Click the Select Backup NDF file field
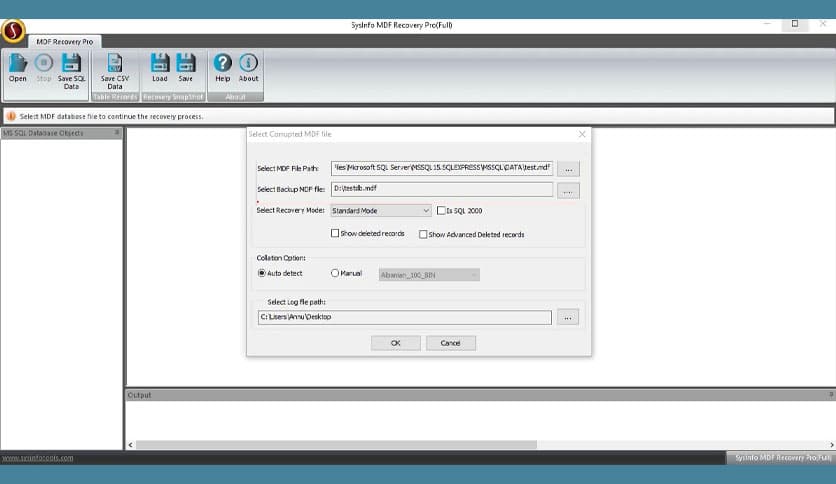This screenshot has width=836, height=484. tap(442, 189)
